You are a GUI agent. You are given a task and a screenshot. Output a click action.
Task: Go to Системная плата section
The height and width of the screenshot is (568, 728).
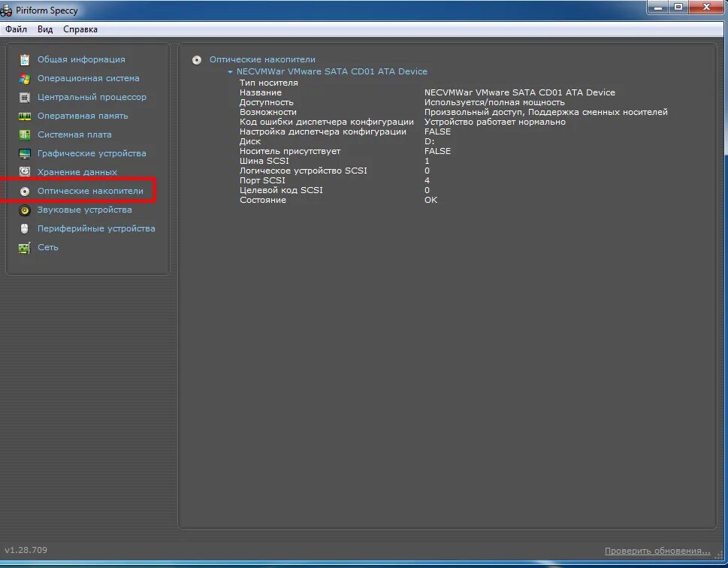pos(74,134)
